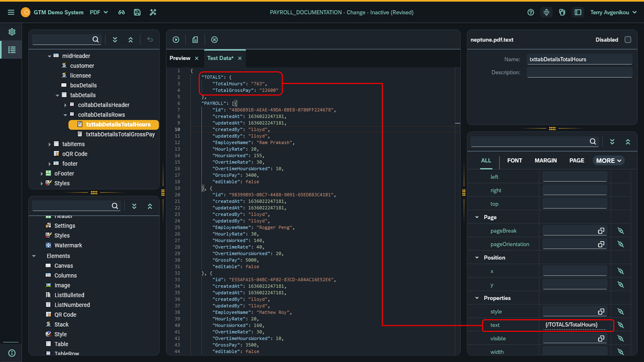The image size is (644, 362).
Task: Collapse the tabDetails tree node
Action: click(57, 96)
